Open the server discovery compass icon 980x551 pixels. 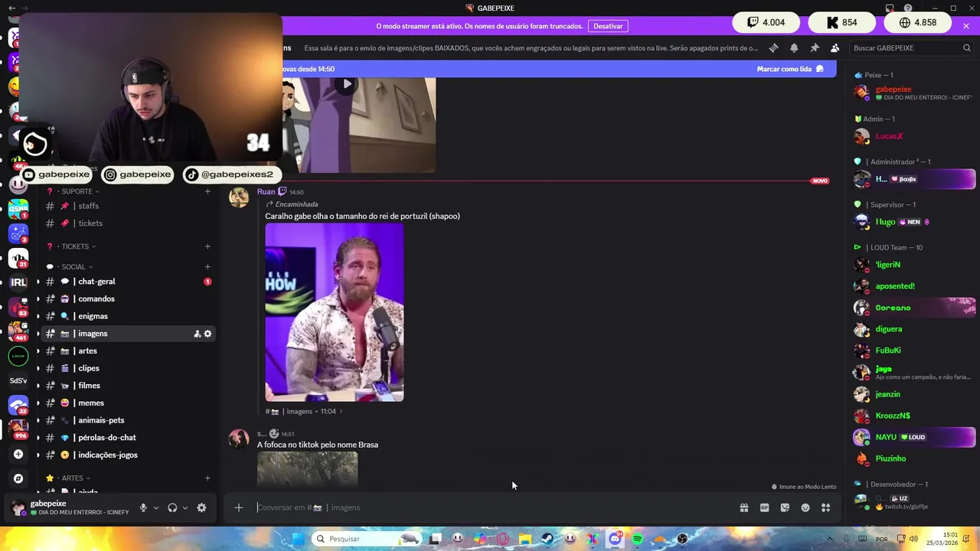[x=18, y=478]
